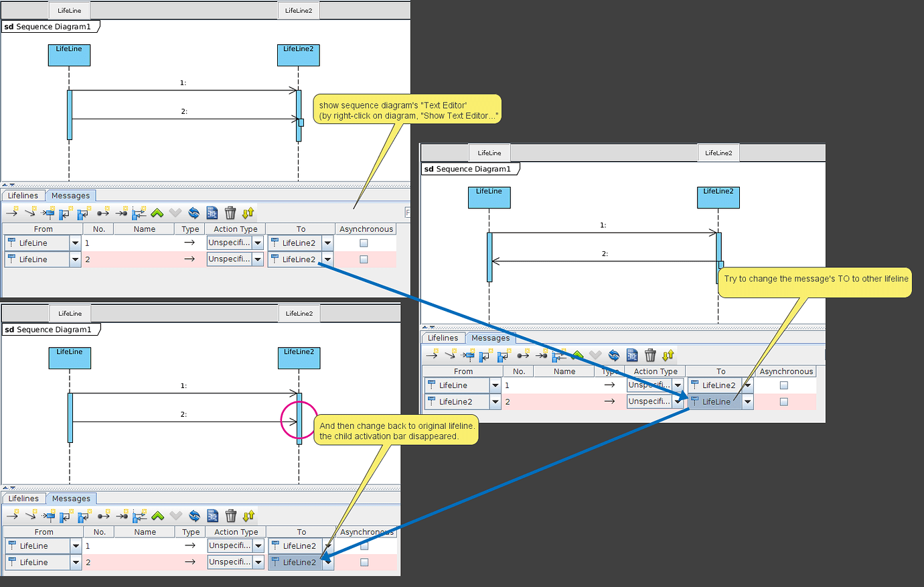Switch to the Lifelines tab

23,195
